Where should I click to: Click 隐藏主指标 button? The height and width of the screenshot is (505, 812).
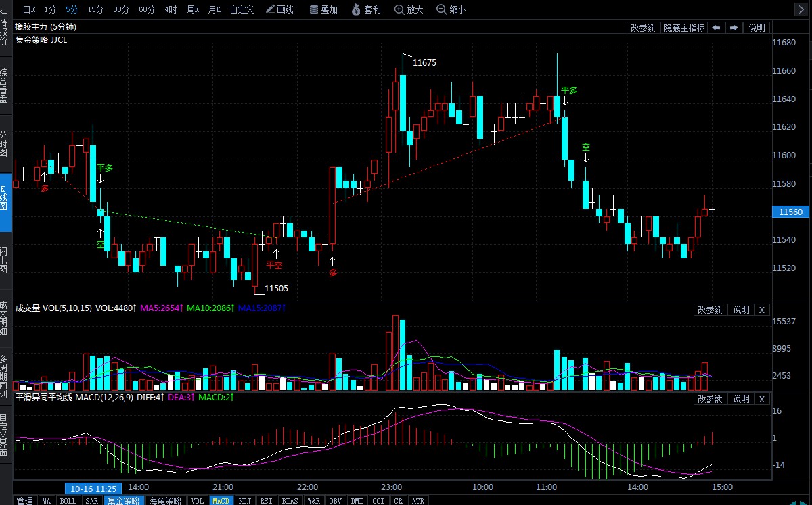coord(683,28)
